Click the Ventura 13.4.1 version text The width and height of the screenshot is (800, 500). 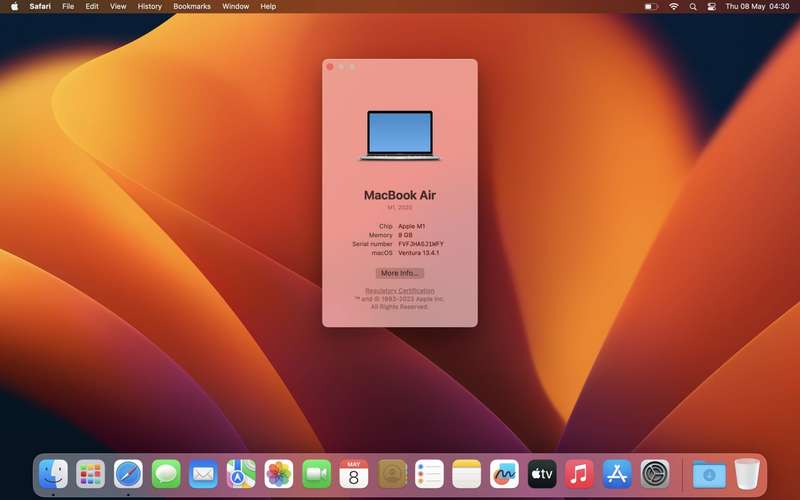[x=418, y=253]
